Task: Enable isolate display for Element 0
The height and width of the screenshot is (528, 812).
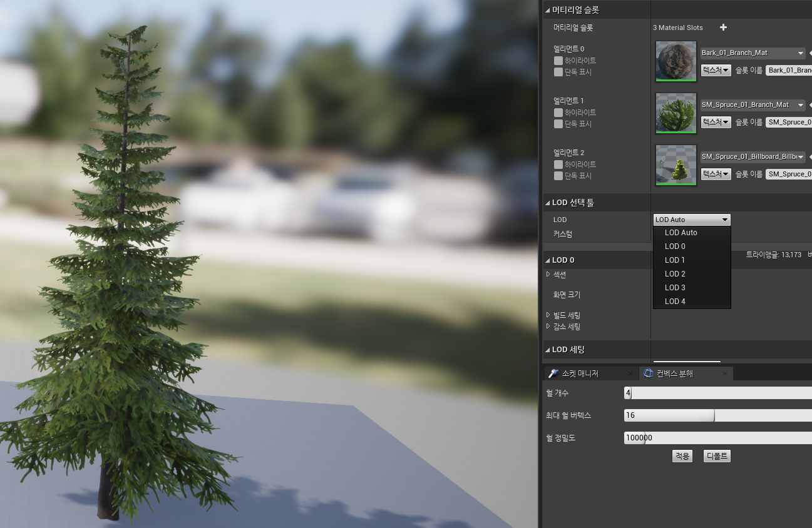Action: [558, 72]
